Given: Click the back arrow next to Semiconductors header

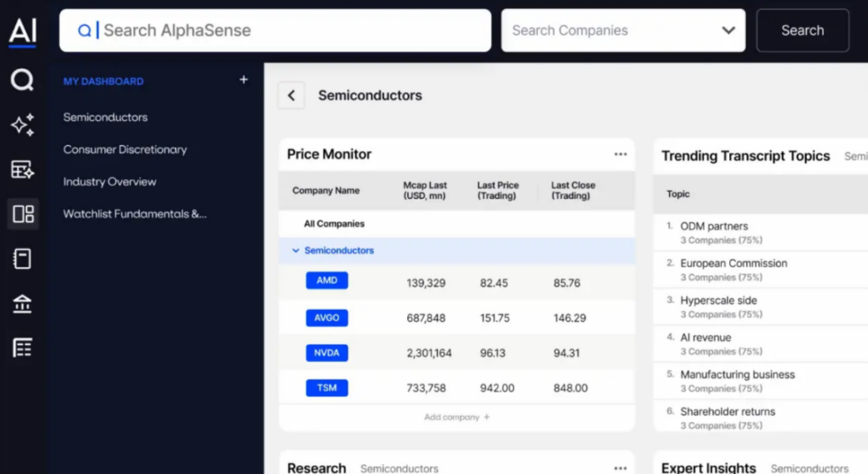Looking at the screenshot, I should tap(291, 95).
